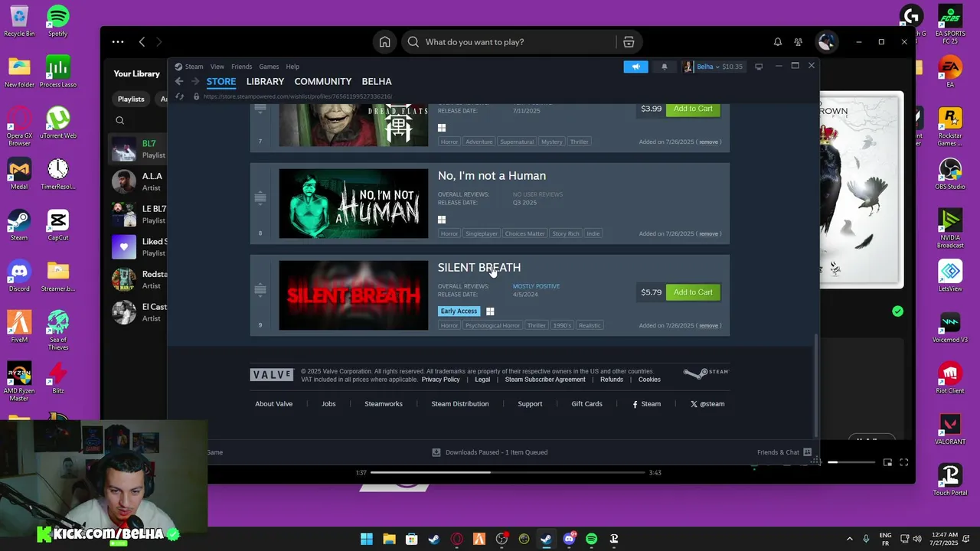Select the Supernatural tag
This screenshot has height=551, width=980.
coord(517,142)
